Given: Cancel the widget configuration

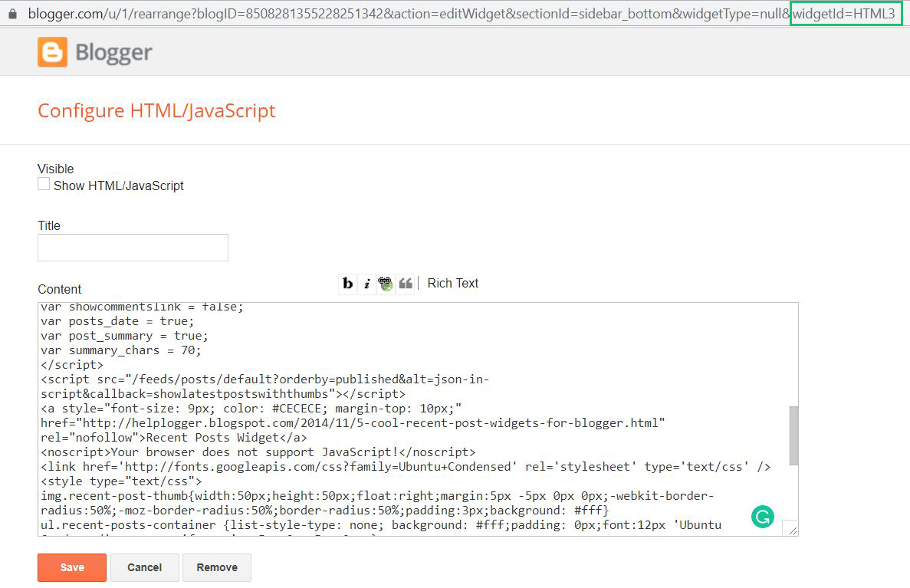Looking at the screenshot, I should pos(144,567).
